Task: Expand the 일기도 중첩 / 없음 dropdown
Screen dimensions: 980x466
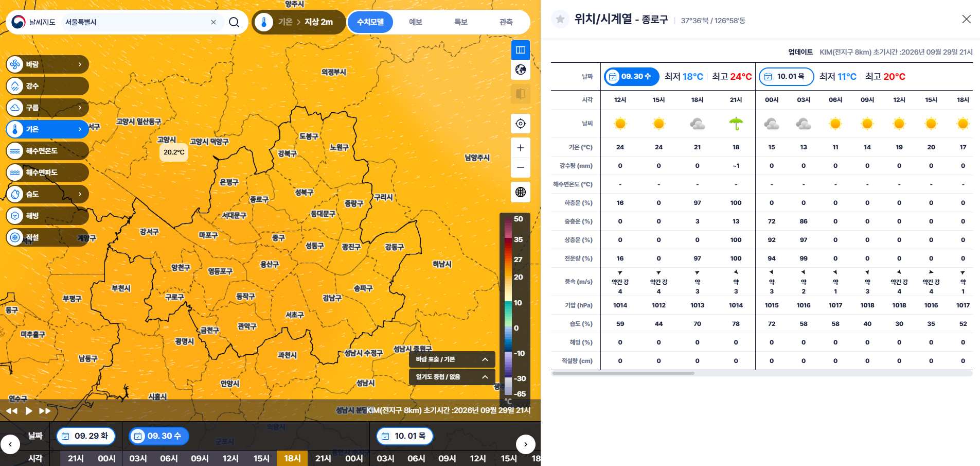Action: 452,377
